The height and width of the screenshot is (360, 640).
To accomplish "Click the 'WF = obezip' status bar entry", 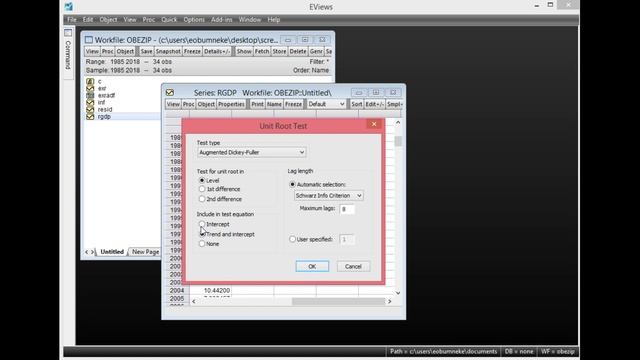I will pos(558,351).
